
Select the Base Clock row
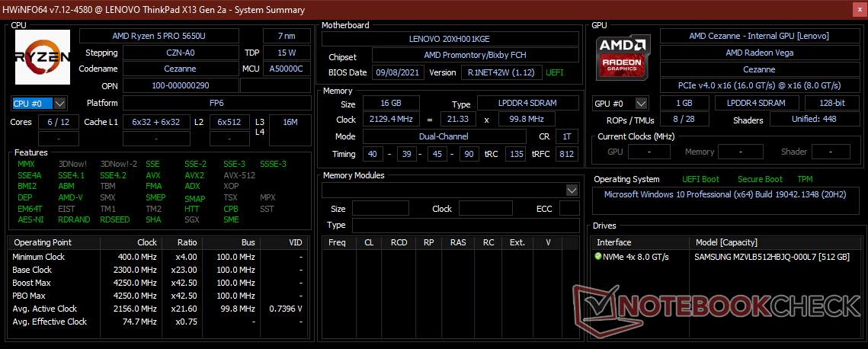coord(158,270)
